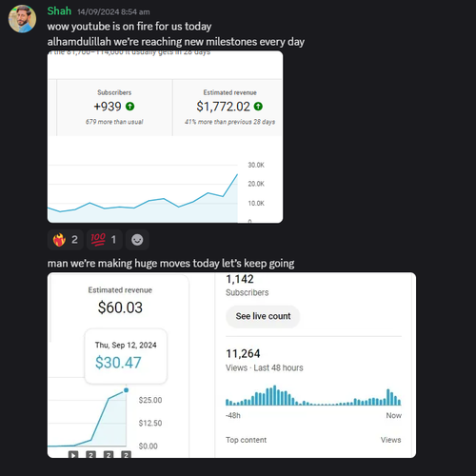Click the Top content heading

tap(246, 440)
